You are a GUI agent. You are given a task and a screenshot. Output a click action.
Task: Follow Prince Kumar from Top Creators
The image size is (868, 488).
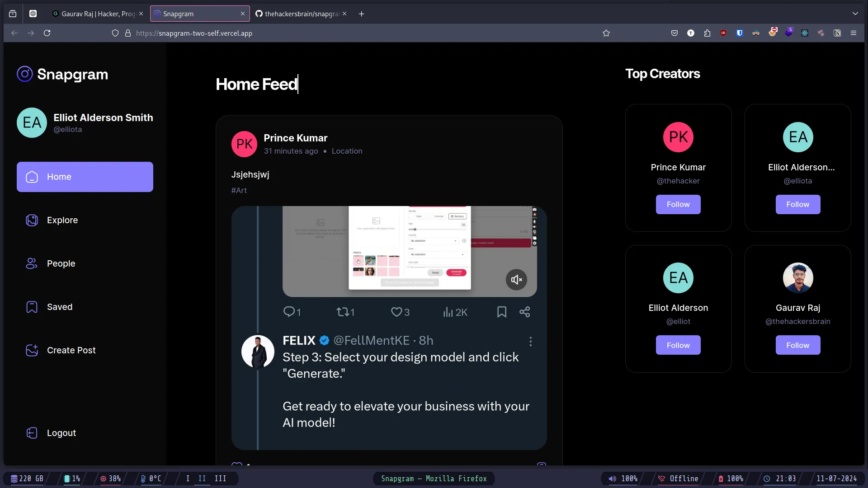tap(678, 204)
